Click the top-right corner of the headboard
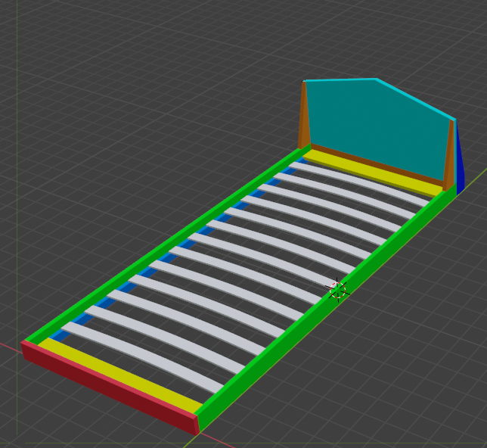 [454, 119]
